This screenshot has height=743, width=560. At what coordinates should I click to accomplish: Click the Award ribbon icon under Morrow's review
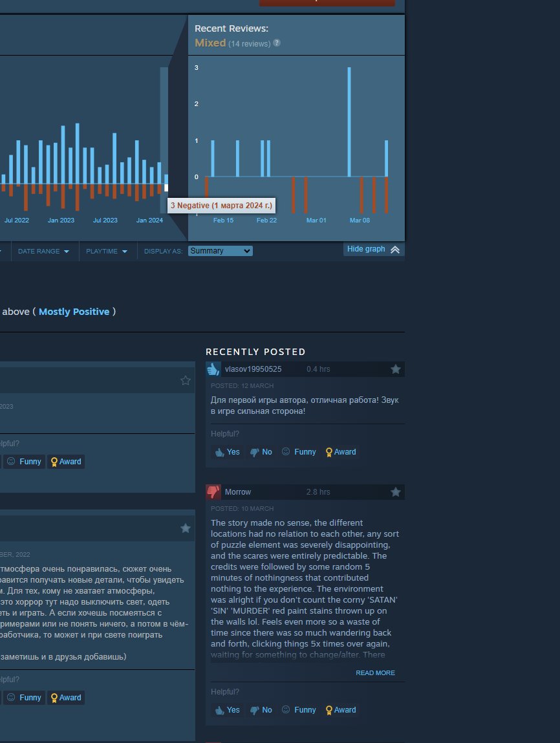[329, 710]
